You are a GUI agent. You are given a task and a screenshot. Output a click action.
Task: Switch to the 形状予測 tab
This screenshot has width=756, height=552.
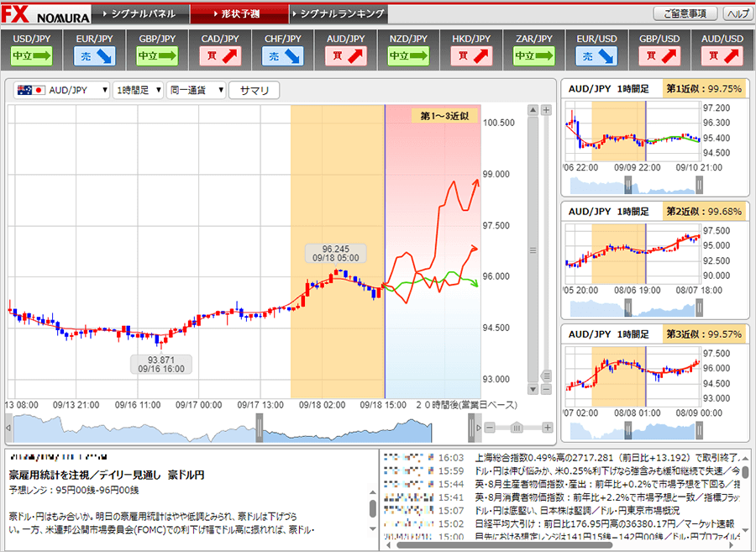click(x=239, y=14)
